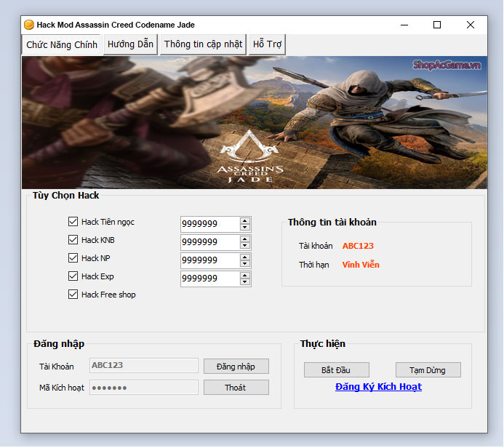Click into the Hack KNB number field
504x448 pixels.
[210, 242]
